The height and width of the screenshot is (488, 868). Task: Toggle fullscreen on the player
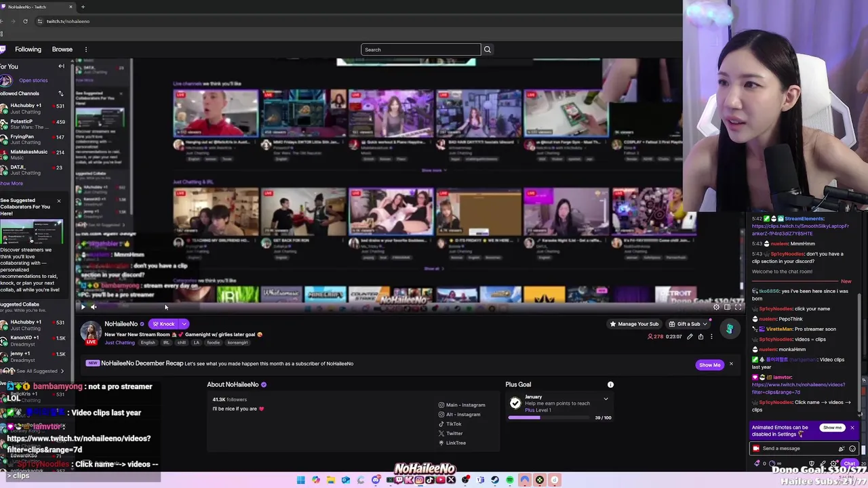click(738, 307)
